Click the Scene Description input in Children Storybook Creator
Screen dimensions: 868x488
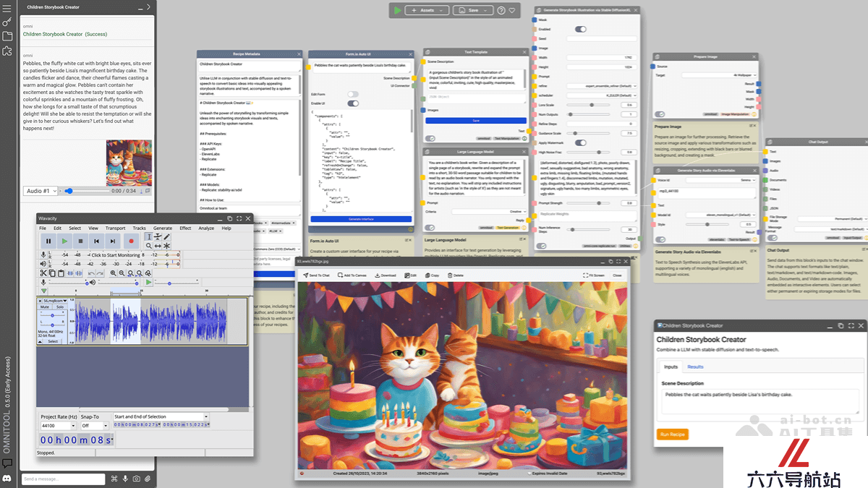tap(760, 401)
